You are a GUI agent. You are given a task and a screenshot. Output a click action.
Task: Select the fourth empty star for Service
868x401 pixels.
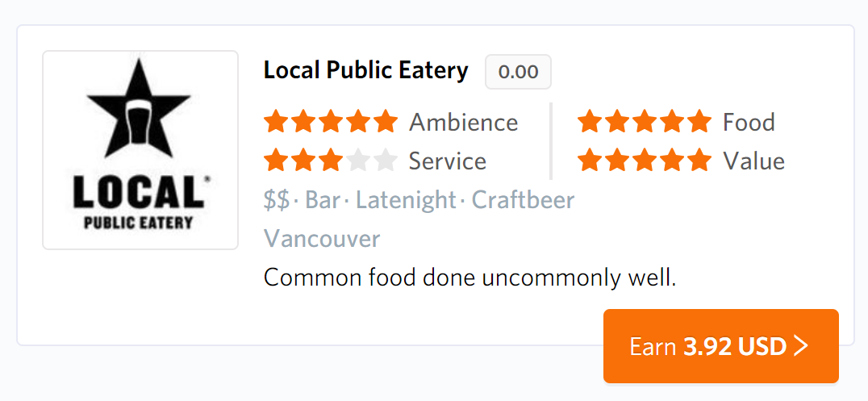[357, 161]
